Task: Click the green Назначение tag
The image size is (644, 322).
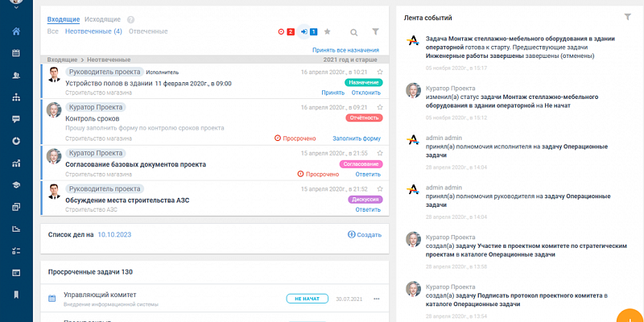Action: (x=364, y=83)
